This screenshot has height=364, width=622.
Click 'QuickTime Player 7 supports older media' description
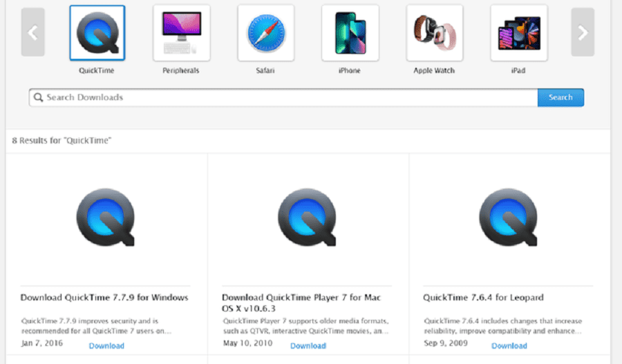tap(306, 325)
